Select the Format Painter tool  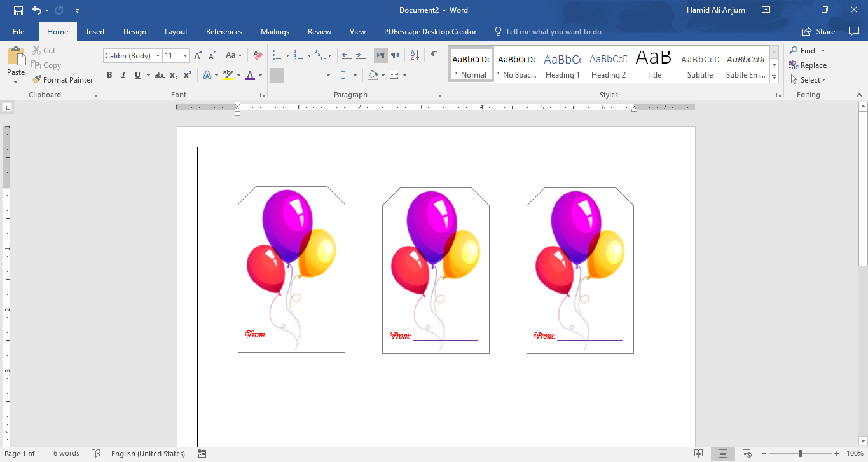(x=62, y=79)
